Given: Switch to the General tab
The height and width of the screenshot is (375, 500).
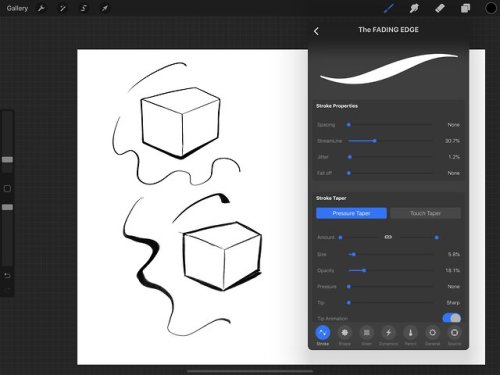Looking at the screenshot, I should (432, 335).
